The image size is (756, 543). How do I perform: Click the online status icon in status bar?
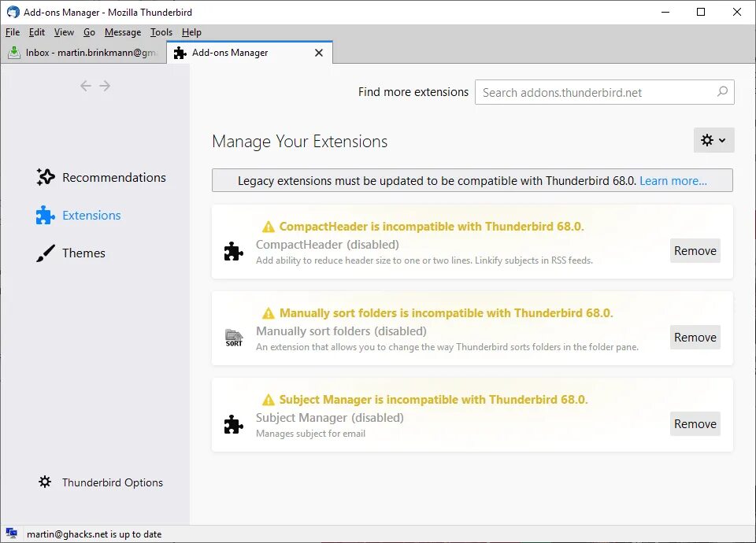12,534
